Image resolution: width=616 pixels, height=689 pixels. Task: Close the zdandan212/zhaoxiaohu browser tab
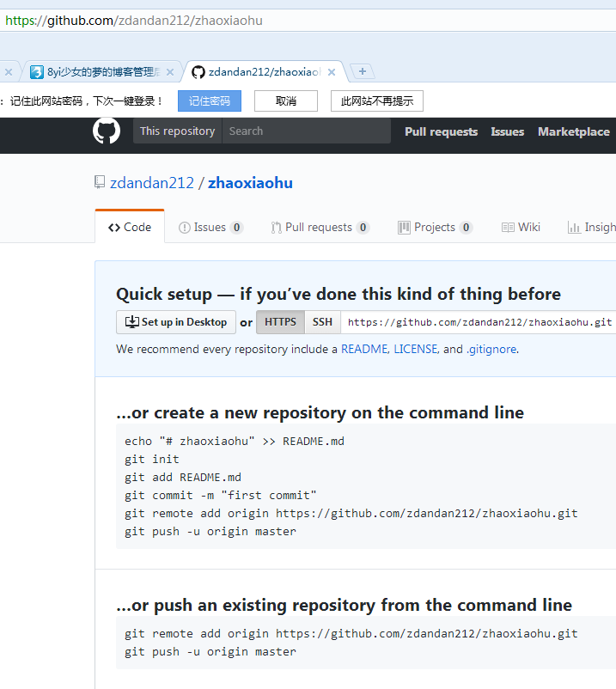click(x=332, y=72)
